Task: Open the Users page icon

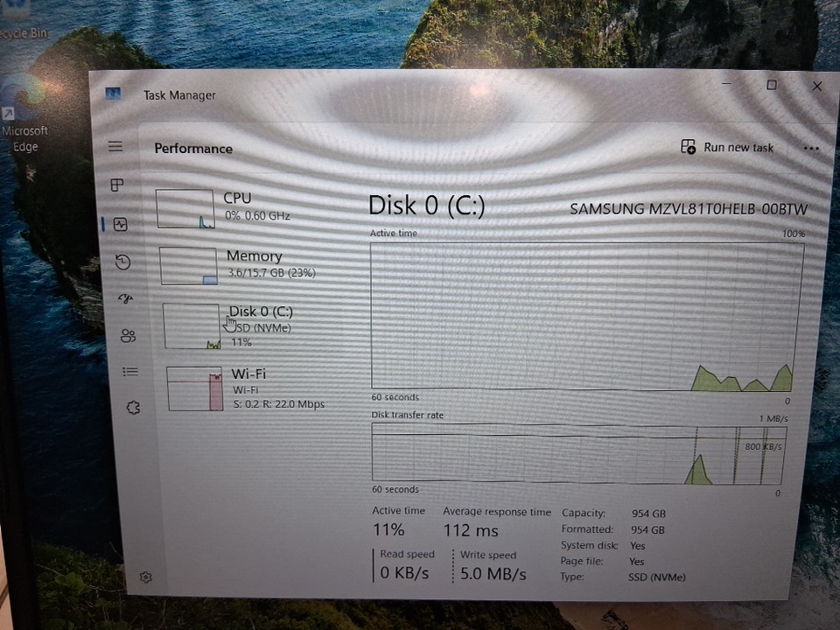Action: pos(128,336)
